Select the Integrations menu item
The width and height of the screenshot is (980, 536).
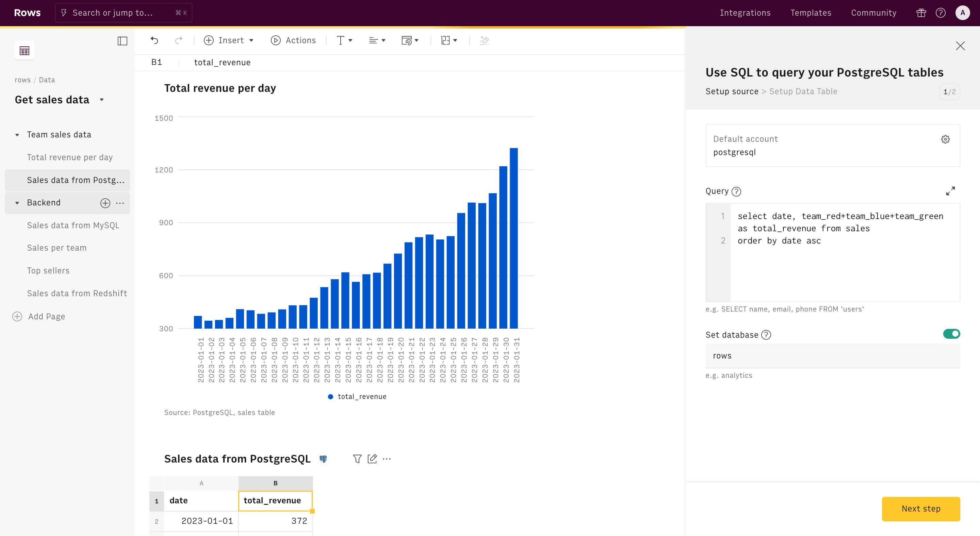pyautogui.click(x=745, y=13)
